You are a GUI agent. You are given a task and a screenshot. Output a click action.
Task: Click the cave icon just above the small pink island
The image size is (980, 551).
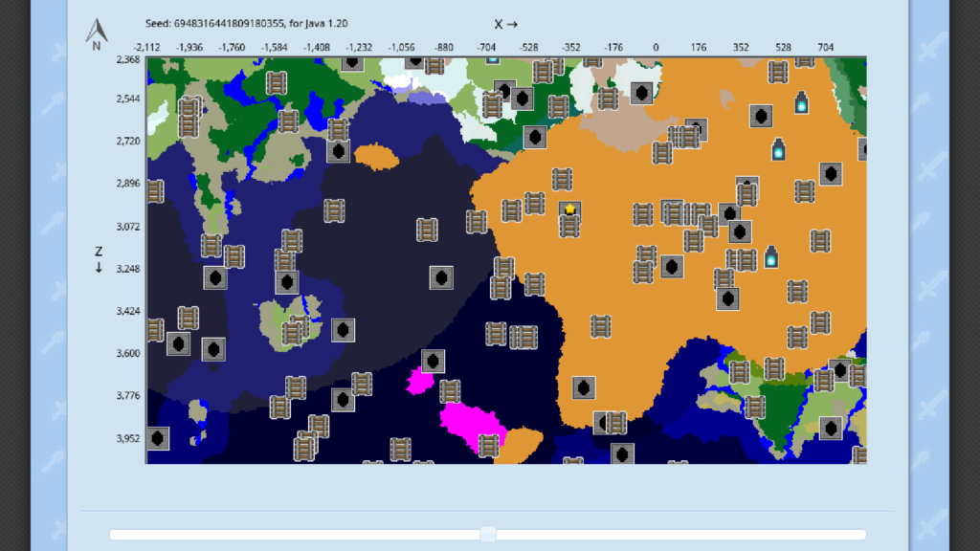click(434, 361)
